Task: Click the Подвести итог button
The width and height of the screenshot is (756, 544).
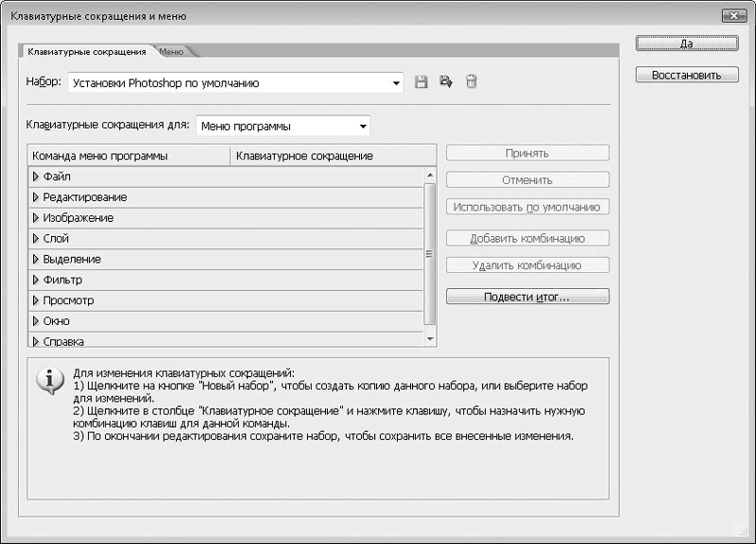Action: pos(527,297)
